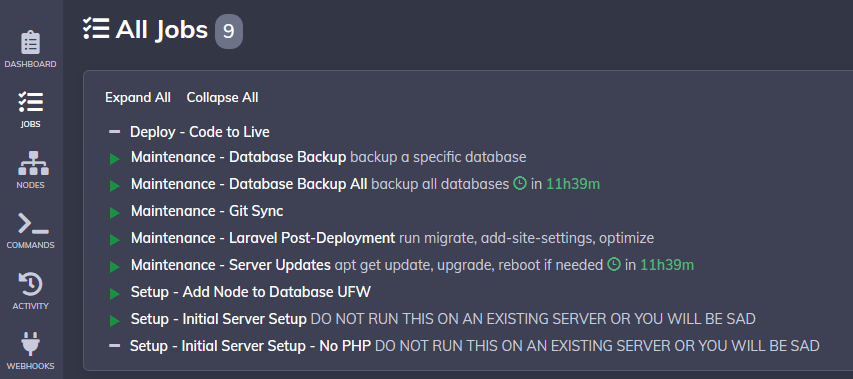The image size is (853, 379).
Task: Collapse the Initial Server Setup - No PHP dash
Action: pos(114,346)
